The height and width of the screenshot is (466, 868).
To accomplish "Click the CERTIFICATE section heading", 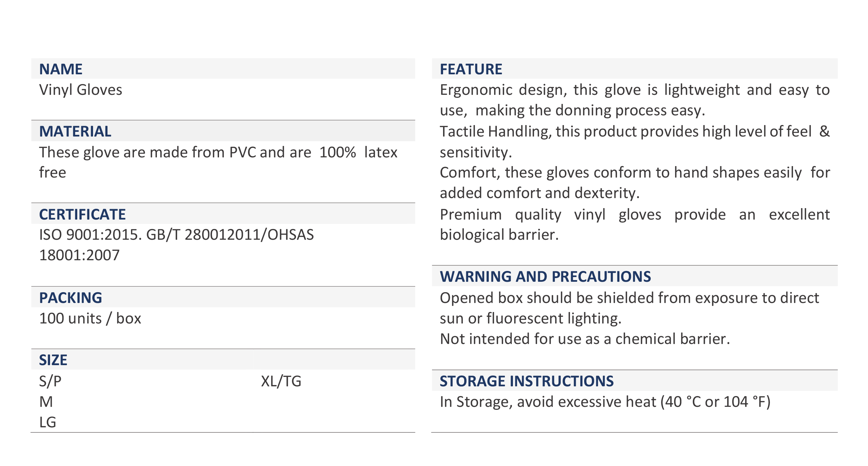I will pos(82,214).
